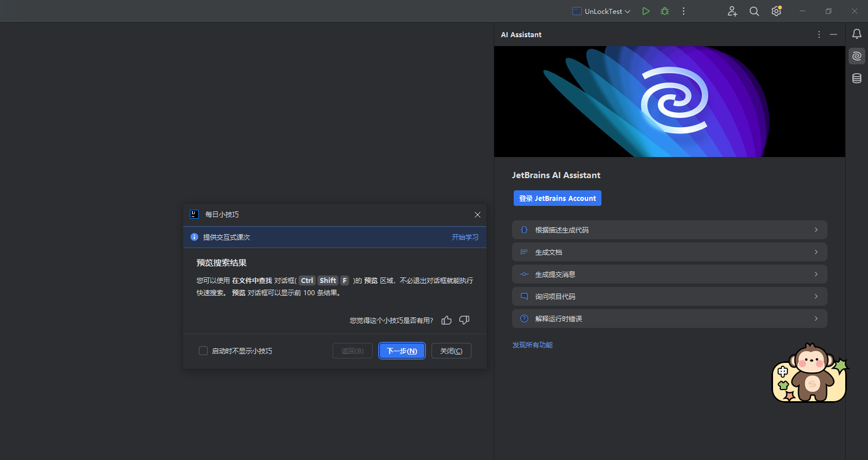Expand the 生成提交消息 row chevron
Viewport: 868px width, 460px height.
click(816, 274)
